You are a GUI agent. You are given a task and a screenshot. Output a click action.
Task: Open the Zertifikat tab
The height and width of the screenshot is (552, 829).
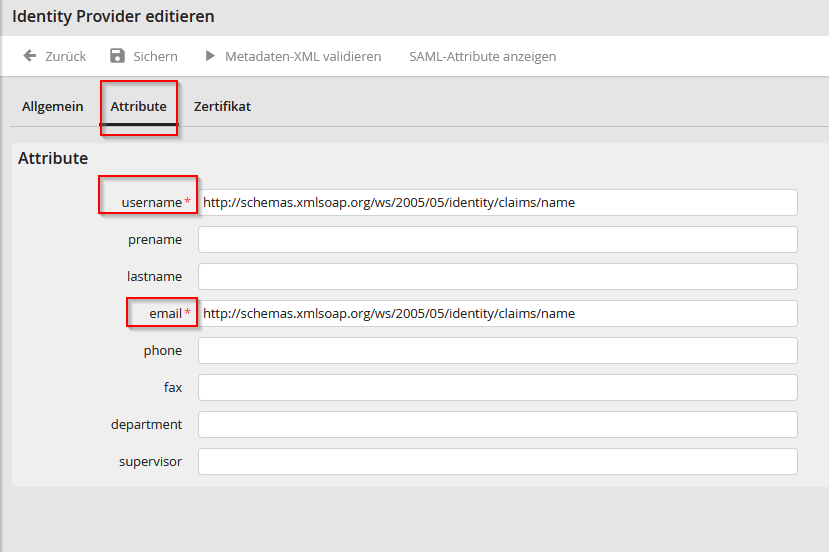(x=222, y=106)
